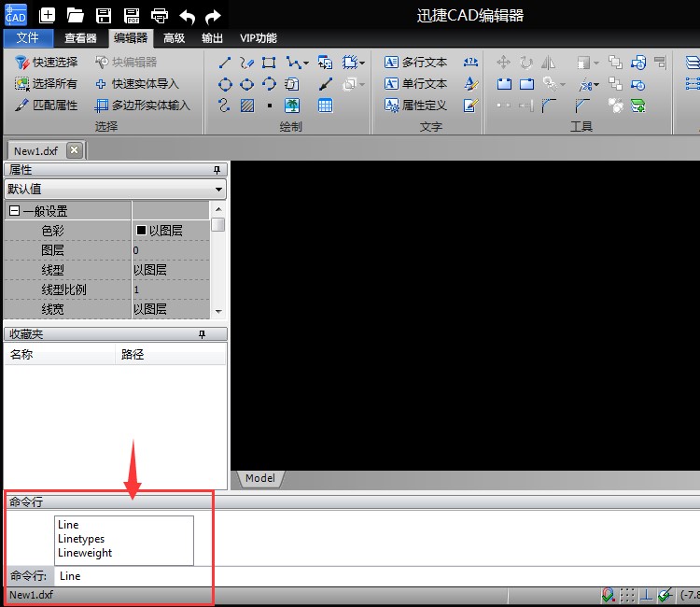This screenshot has width=700, height=607.
Task: Click the insert image icon in draw group
Action: pyautogui.click(x=292, y=106)
